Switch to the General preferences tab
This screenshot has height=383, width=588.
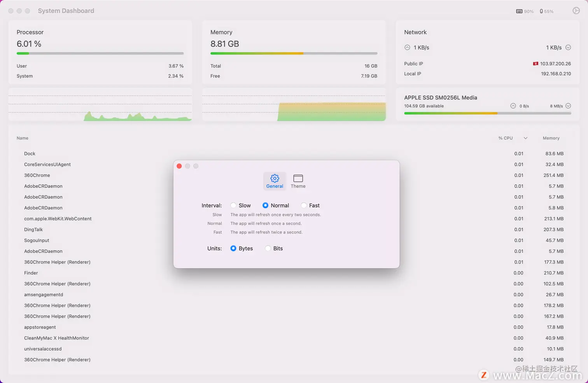coord(275,181)
